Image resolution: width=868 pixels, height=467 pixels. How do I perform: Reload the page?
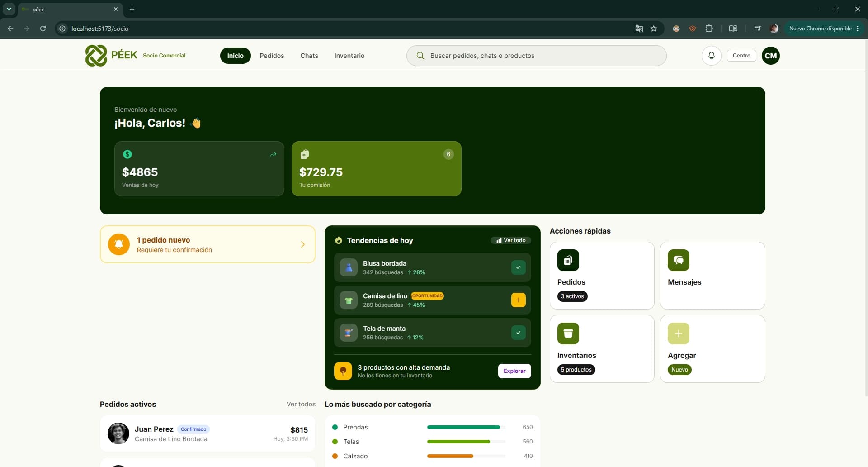43,29
